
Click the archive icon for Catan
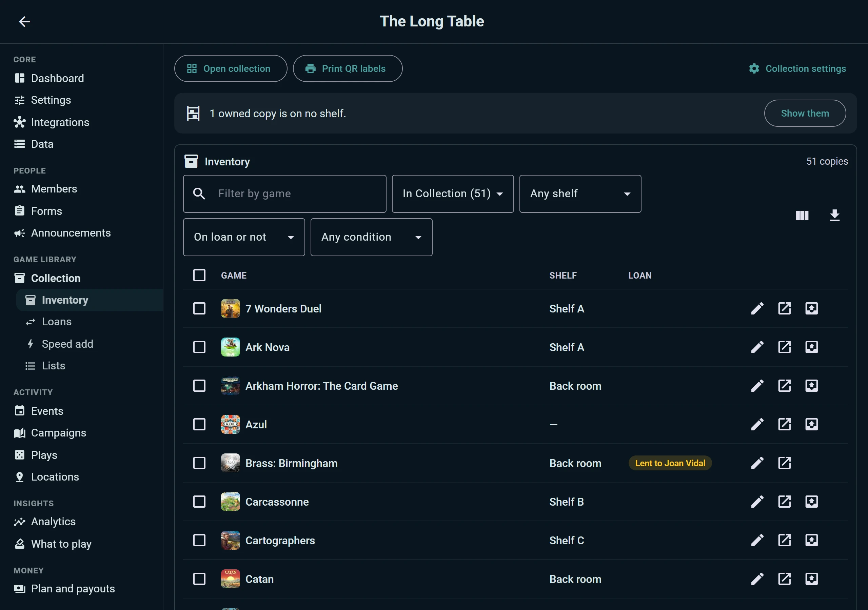(x=812, y=579)
